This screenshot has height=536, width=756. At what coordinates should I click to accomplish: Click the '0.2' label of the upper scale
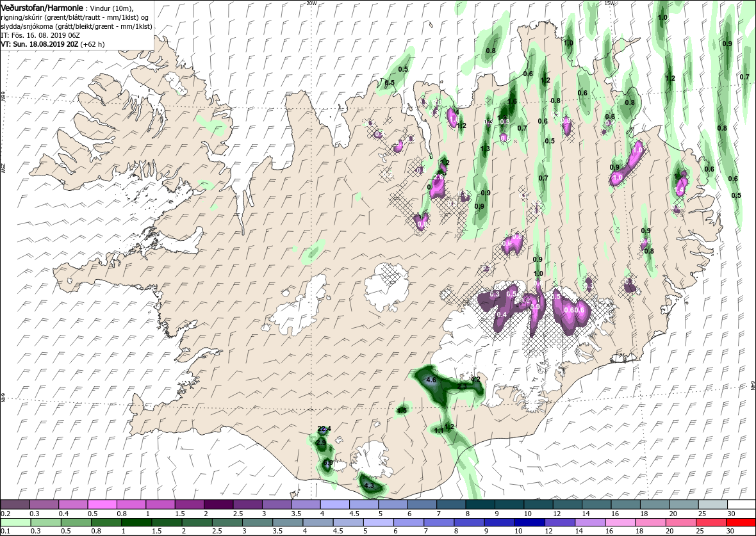tap(5, 514)
